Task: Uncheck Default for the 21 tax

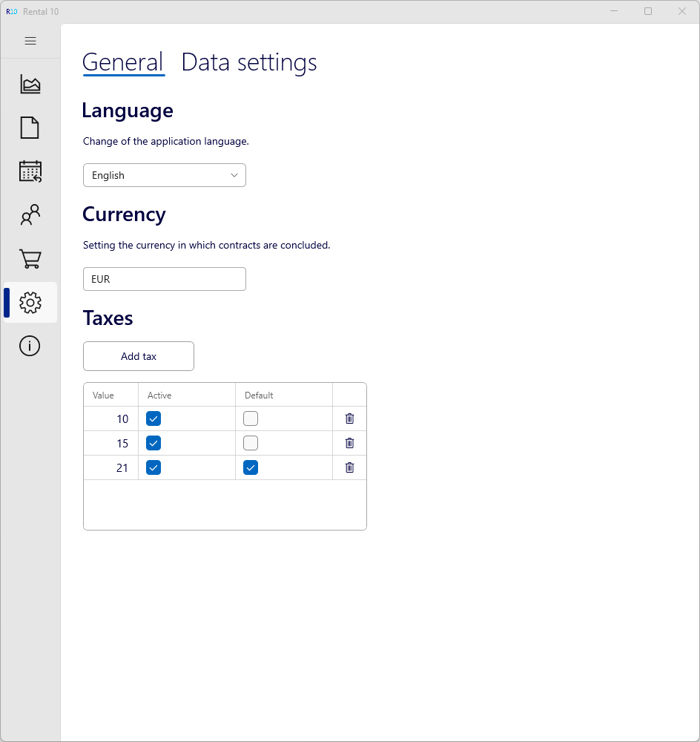Action: [x=251, y=467]
